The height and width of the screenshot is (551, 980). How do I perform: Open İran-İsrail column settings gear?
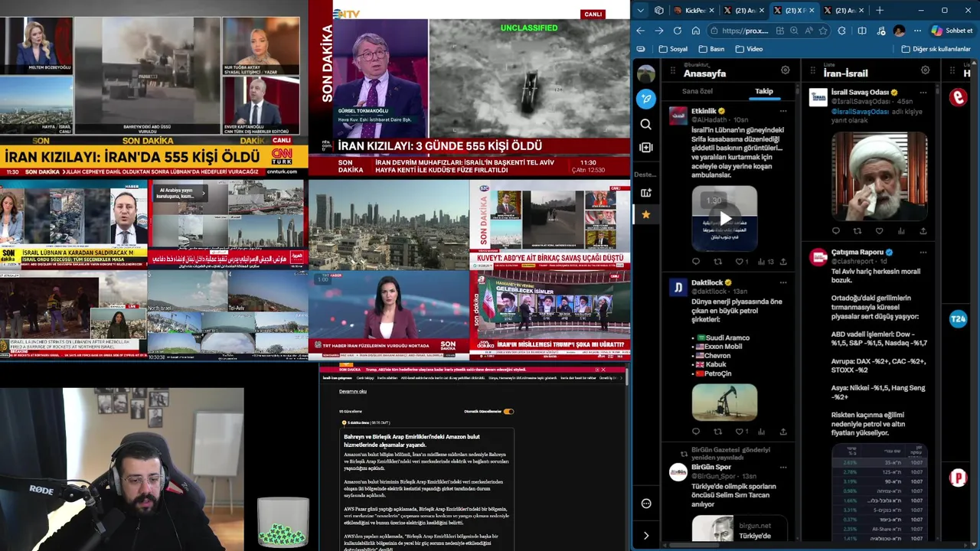pos(925,70)
